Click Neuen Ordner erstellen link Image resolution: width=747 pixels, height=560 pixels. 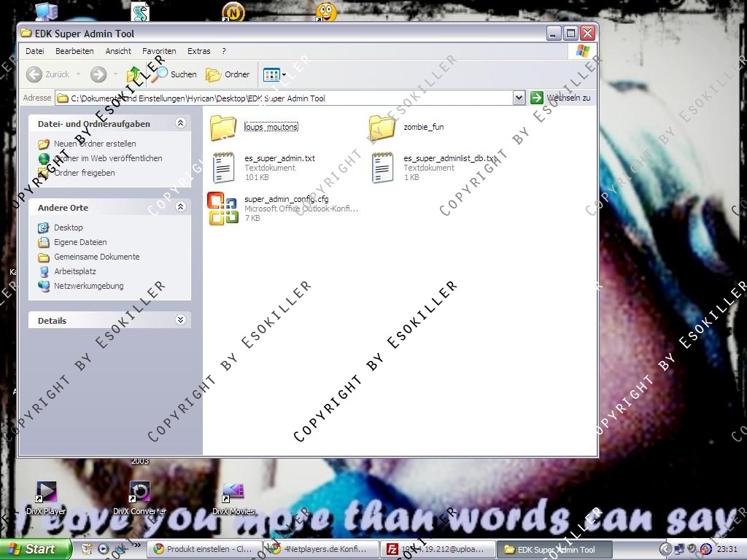click(94, 144)
